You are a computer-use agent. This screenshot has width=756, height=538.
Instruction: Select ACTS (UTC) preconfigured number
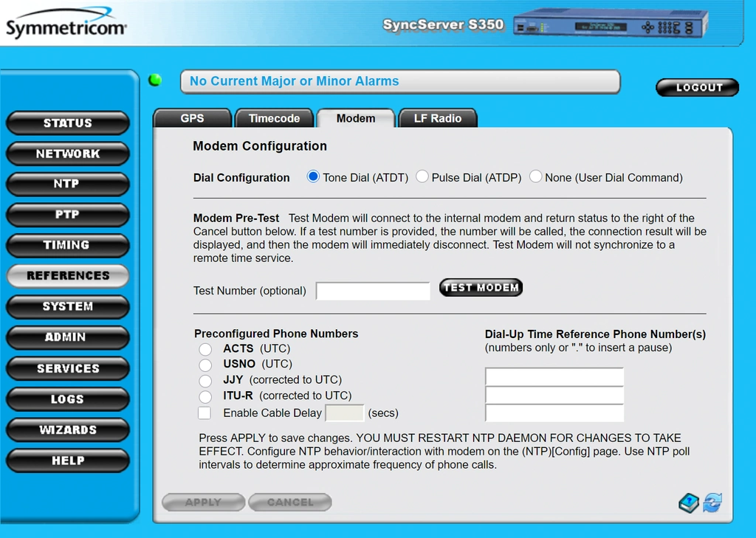pos(205,349)
